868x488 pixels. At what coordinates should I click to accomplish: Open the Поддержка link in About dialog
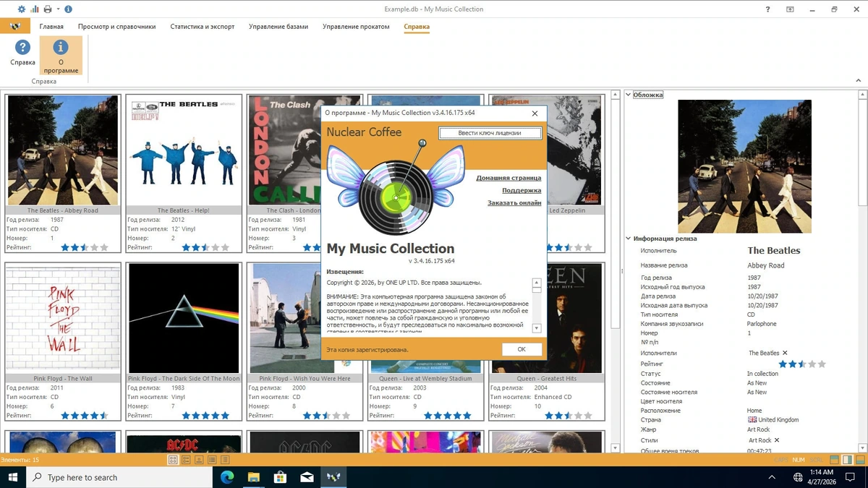tap(522, 190)
